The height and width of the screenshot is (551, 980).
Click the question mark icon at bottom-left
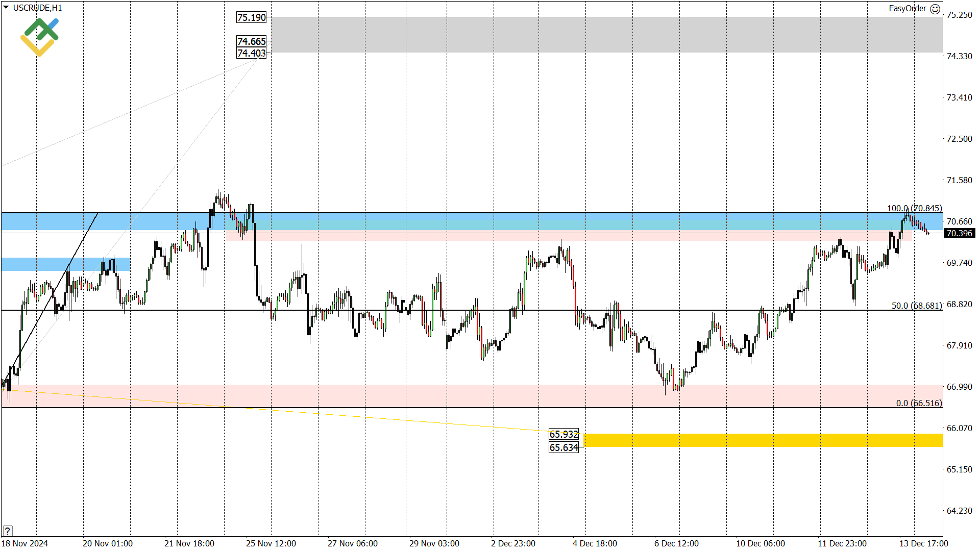[7, 531]
